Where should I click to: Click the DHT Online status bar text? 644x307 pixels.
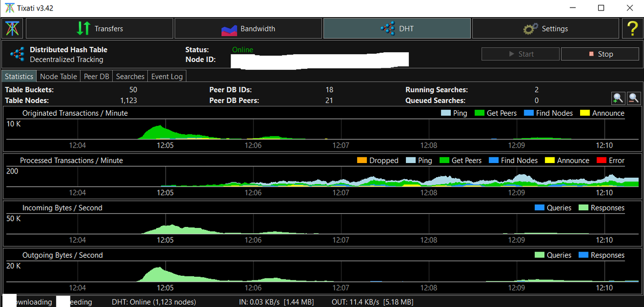pos(154,302)
